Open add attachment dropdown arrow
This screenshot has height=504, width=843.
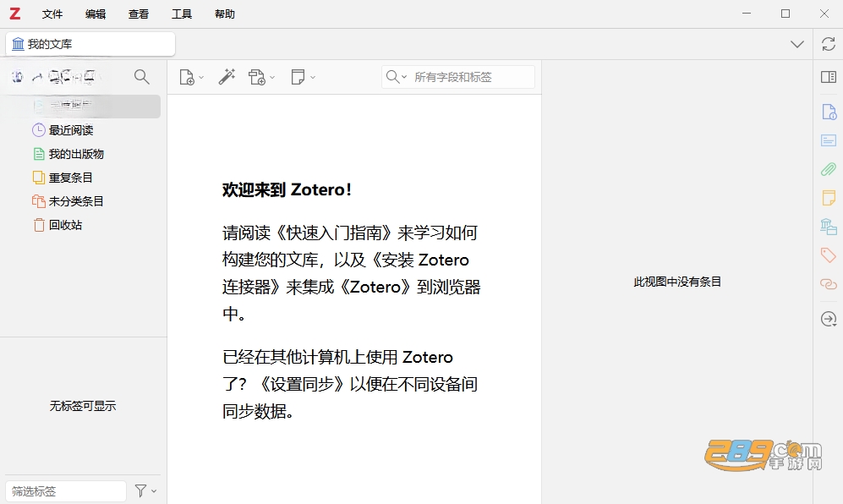pos(272,78)
